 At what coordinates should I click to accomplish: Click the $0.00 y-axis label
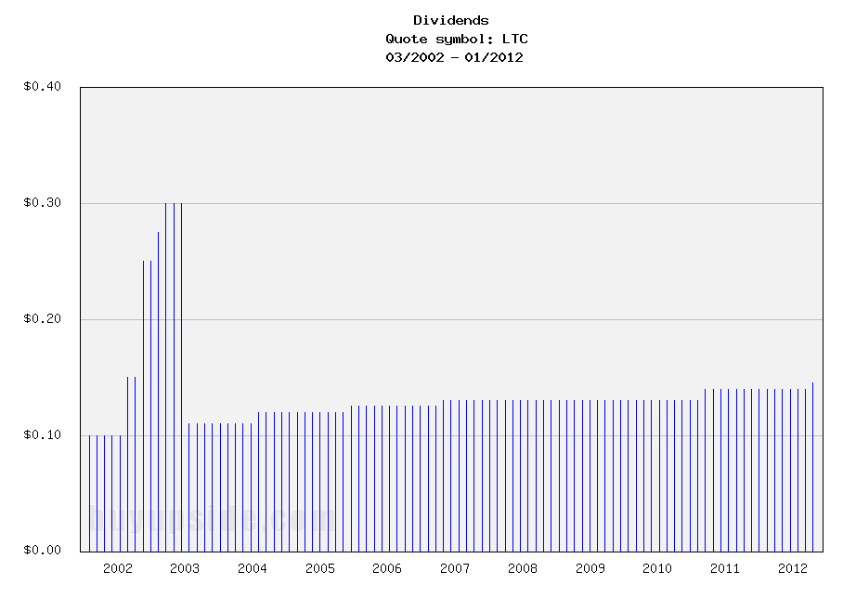(42, 550)
